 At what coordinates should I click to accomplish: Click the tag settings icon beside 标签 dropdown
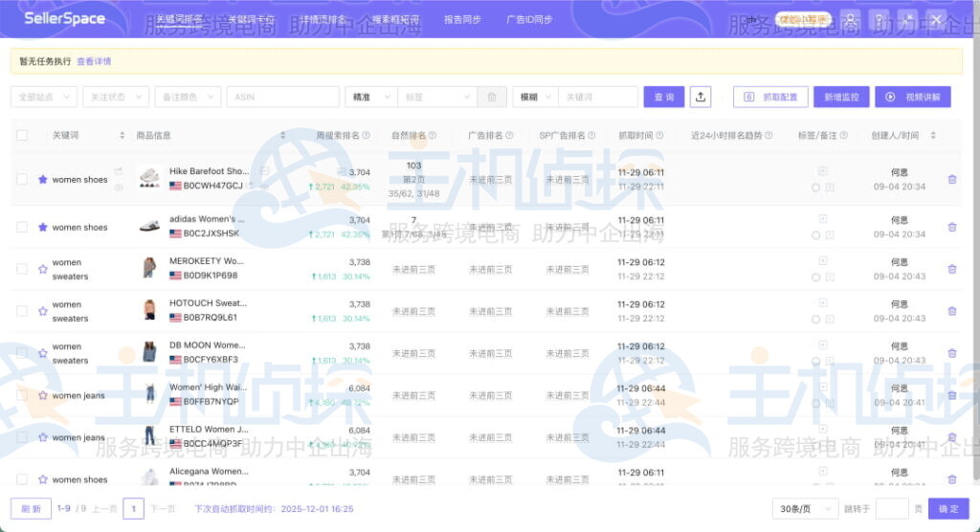(492, 97)
